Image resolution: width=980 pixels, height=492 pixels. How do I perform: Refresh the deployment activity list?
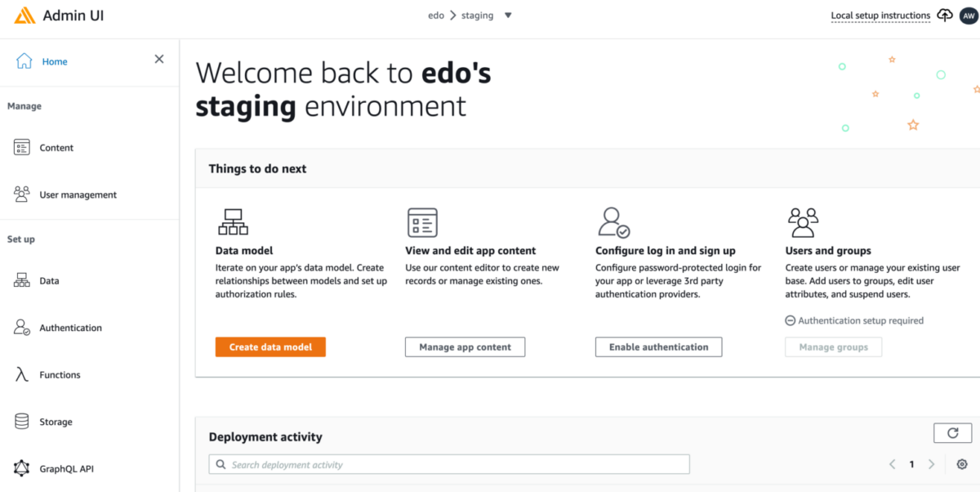(952, 433)
